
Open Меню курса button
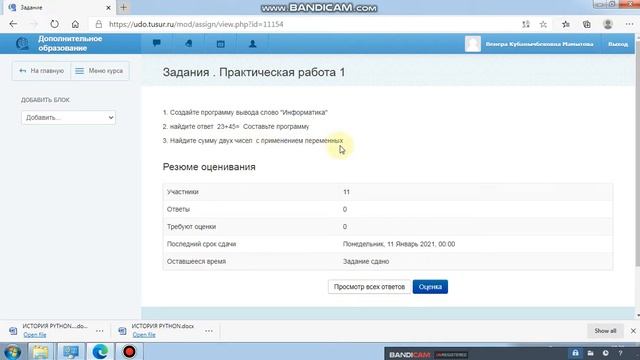tap(100, 71)
